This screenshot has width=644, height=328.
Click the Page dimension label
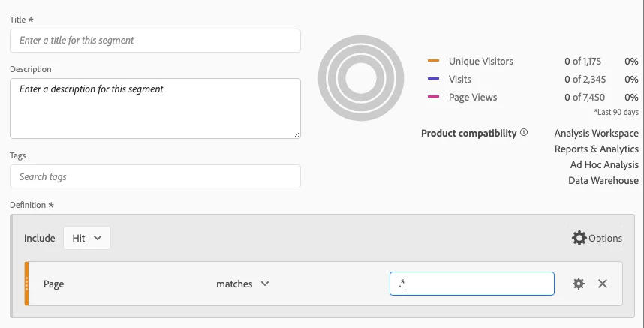tap(54, 284)
